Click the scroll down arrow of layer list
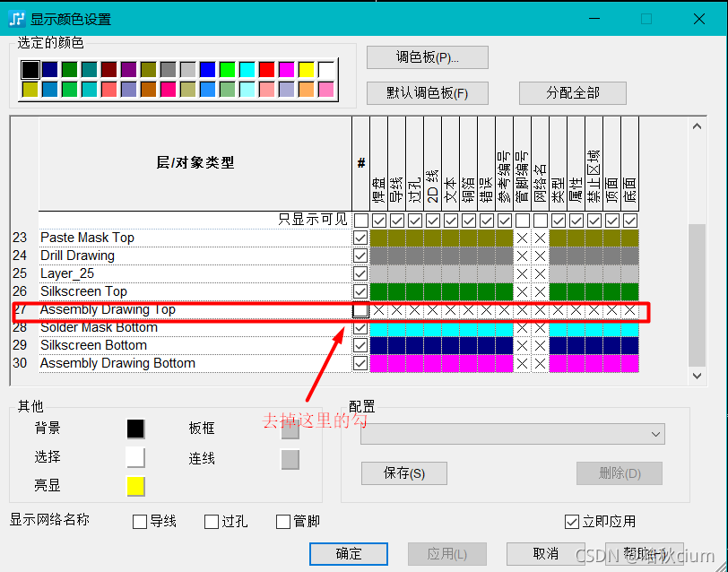This screenshot has height=572, width=728. point(697,376)
